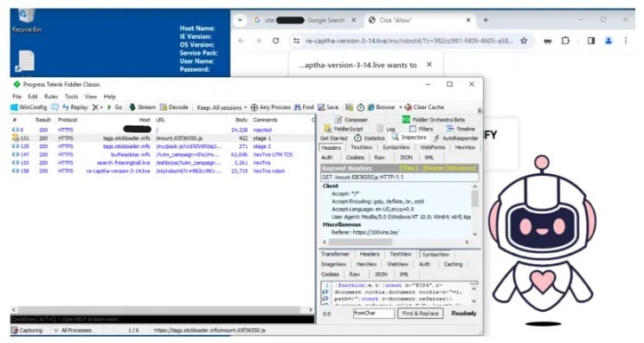The width and height of the screenshot is (644, 343).
Task: Click the comment speech-bubble toolbar icon
Action: [55, 107]
